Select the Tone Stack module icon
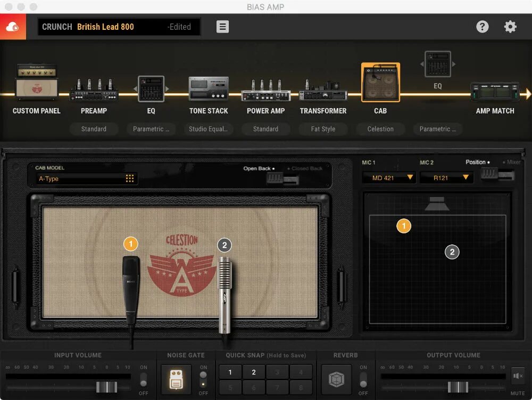 click(209, 88)
